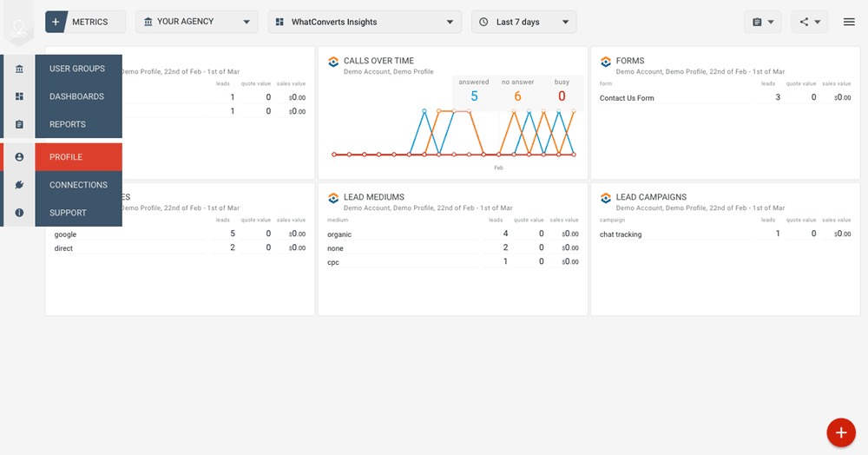868x455 pixels.
Task: Select Connections menu item
Action: tap(79, 185)
